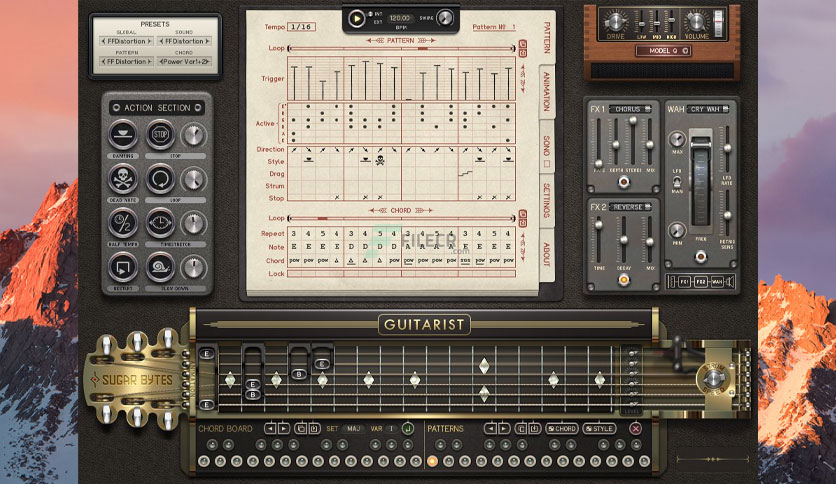This screenshot has width=836, height=484.
Task: Toggle the first chord board slot button
Action: pyautogui.click(x=203, y=461)
